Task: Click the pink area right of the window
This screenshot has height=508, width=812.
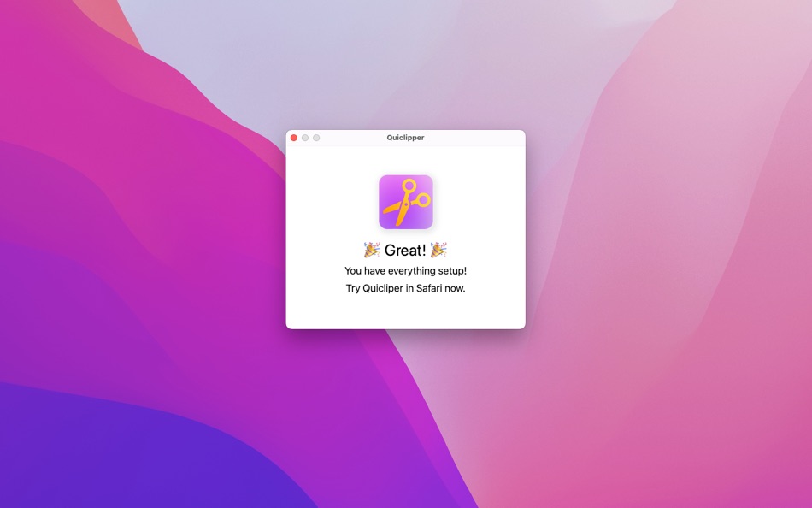Action: pyautogui.click(x=667, y=257)
